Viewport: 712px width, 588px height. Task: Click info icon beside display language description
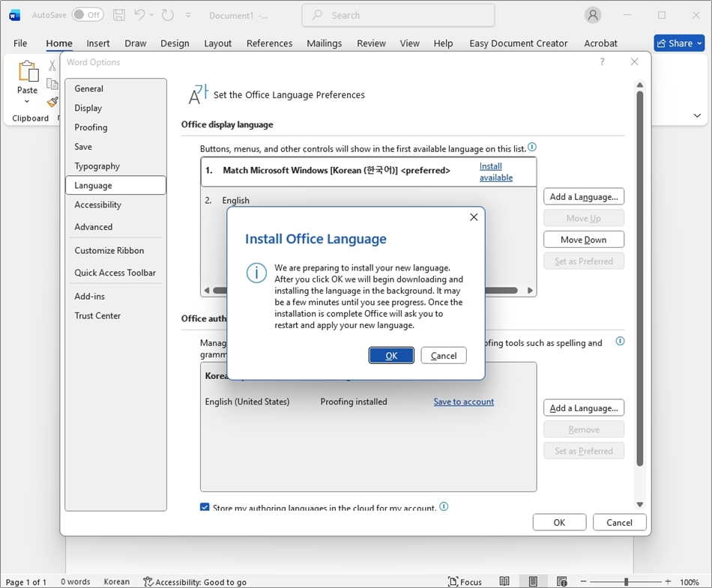click(x=532, y=148)
